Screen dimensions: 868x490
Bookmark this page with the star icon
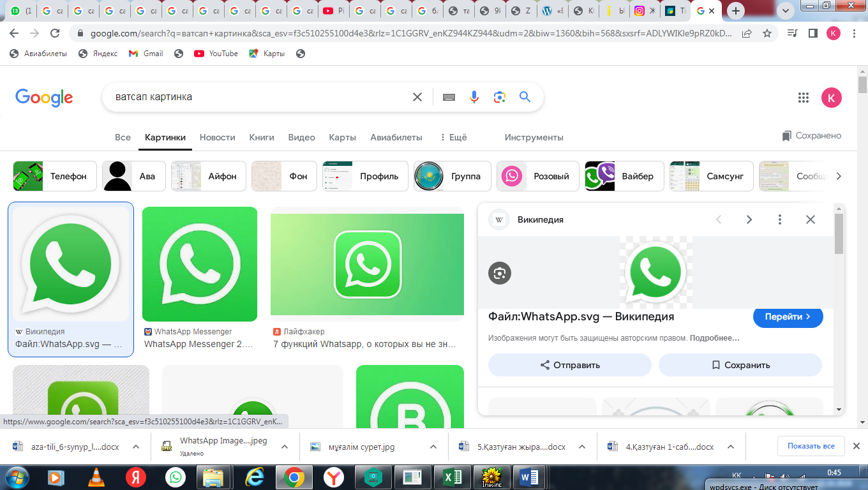point(767,33)
